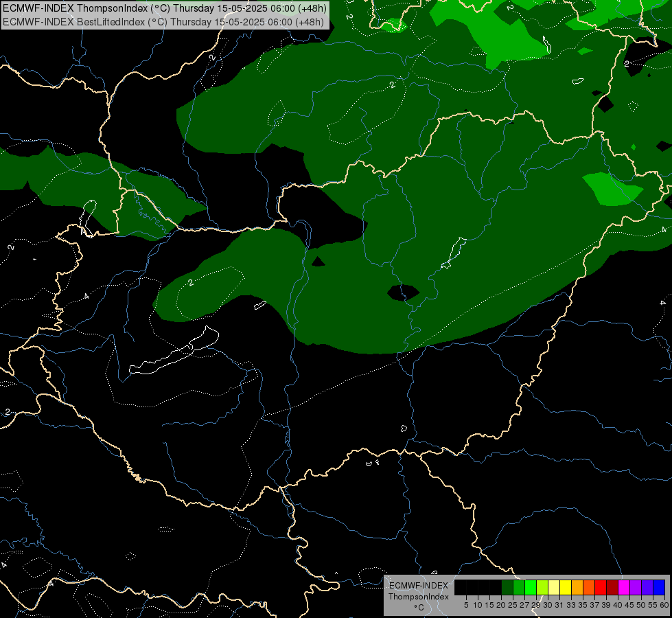
Task: Click the legend tick label 55
Action: tap(653, 605)
